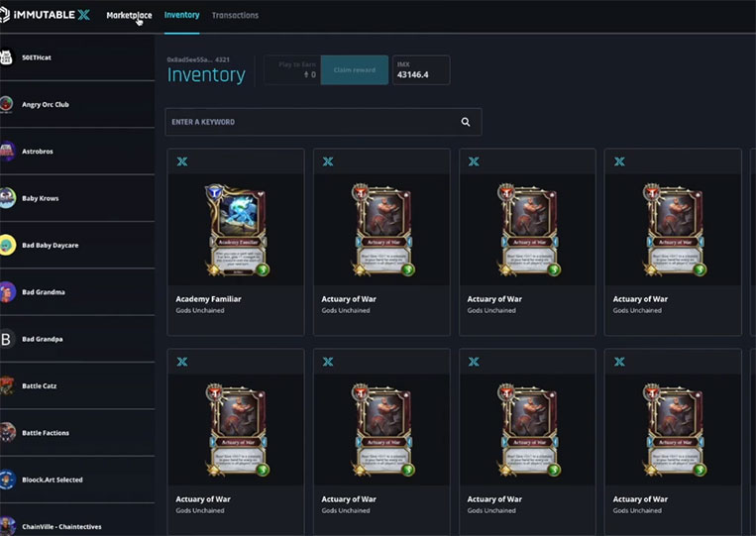Choose Bloock.Art Selected label
Viewport: 756px width, 536px height.
pyautogui.click(x=53, y=480)
